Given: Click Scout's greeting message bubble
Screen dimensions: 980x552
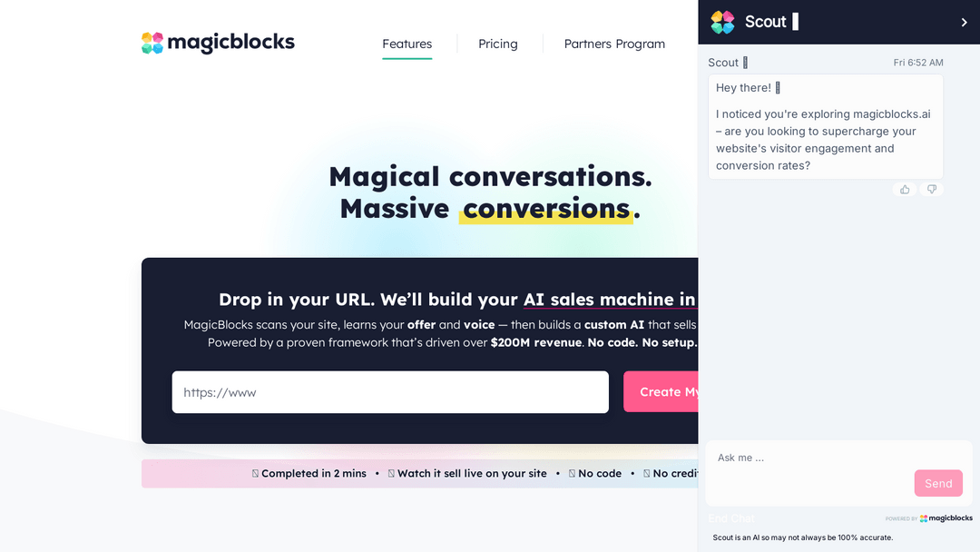Looking at the screenshot, I should click(x=824, y=126).
